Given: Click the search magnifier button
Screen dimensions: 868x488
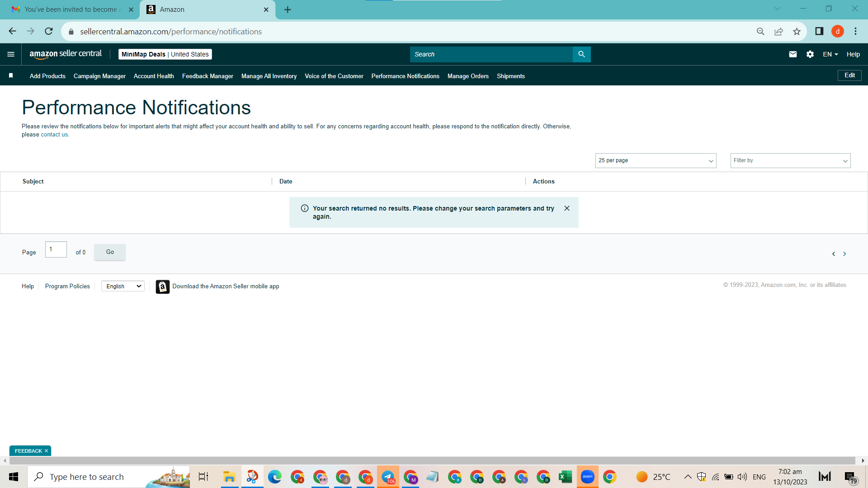Looking at the screenshot, I should [581, 54].
